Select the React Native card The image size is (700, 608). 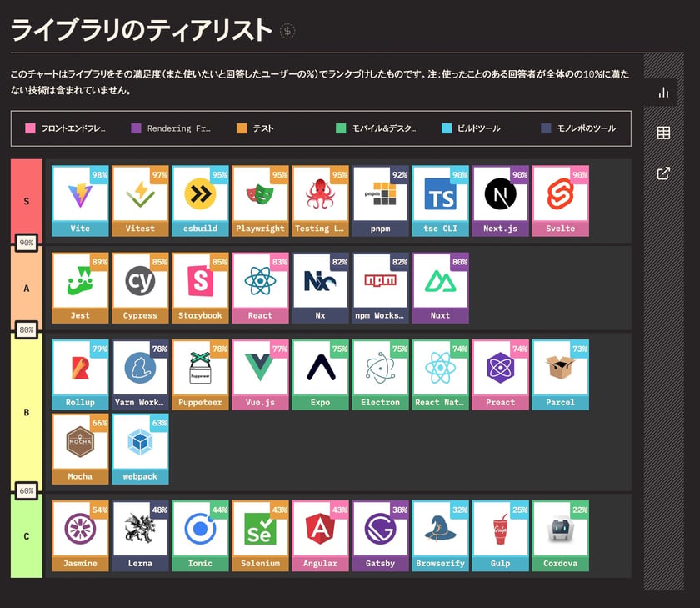[440, 374]
